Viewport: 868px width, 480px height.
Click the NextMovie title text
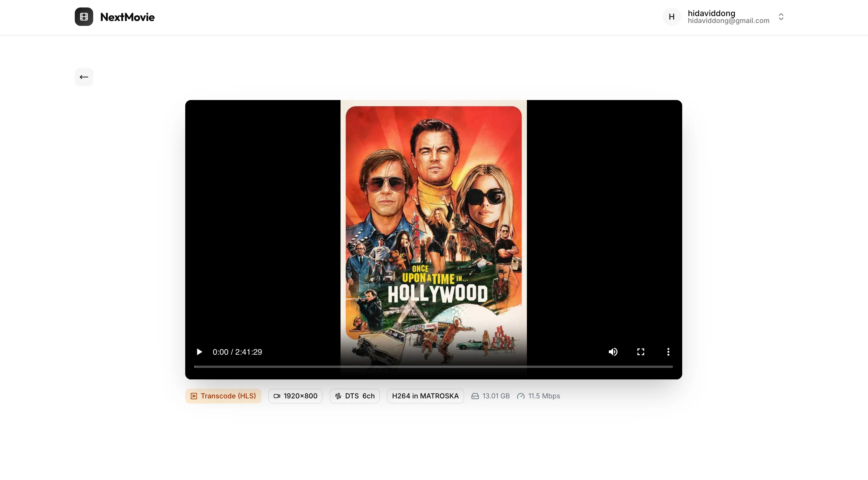coord(127,17)
